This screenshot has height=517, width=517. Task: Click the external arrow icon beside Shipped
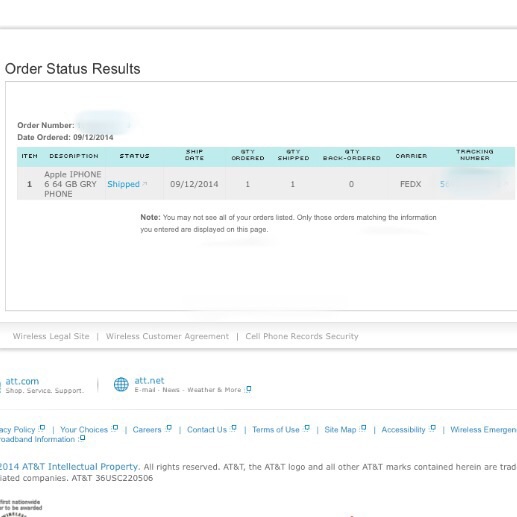[144, 184]
